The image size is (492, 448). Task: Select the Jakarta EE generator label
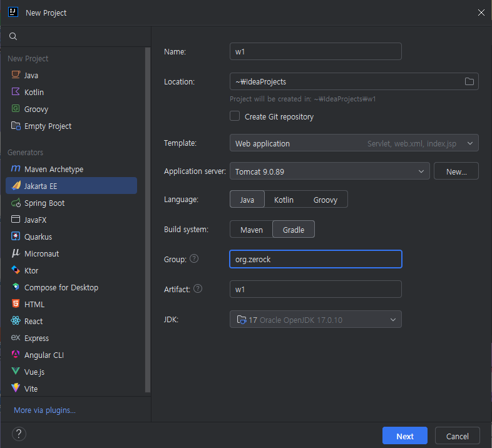point(41,186)
